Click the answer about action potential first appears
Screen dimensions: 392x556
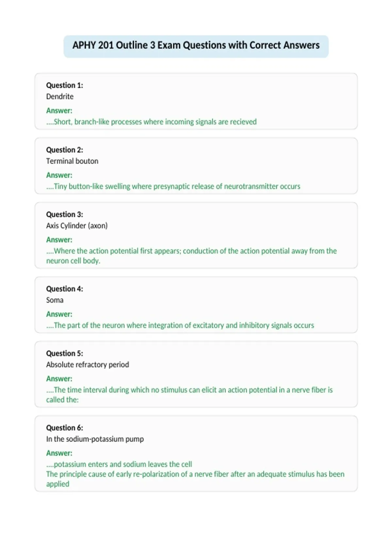[191, 256]
